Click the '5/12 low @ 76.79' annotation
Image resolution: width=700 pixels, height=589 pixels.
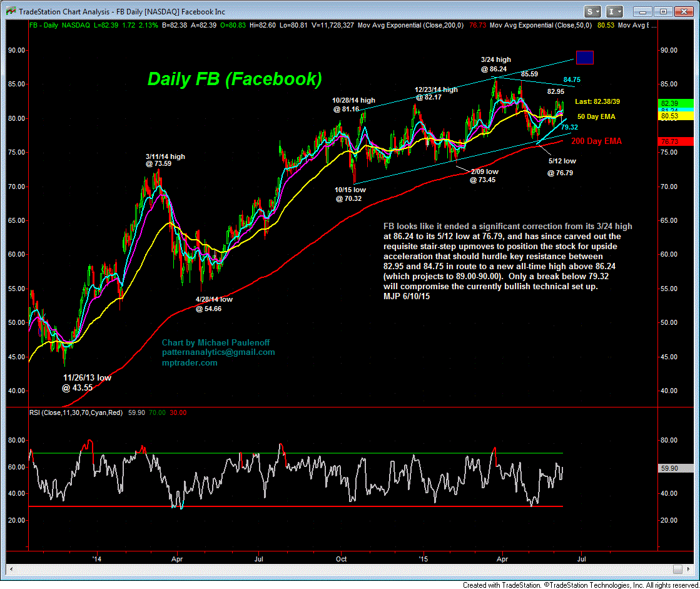click(562, 167)
